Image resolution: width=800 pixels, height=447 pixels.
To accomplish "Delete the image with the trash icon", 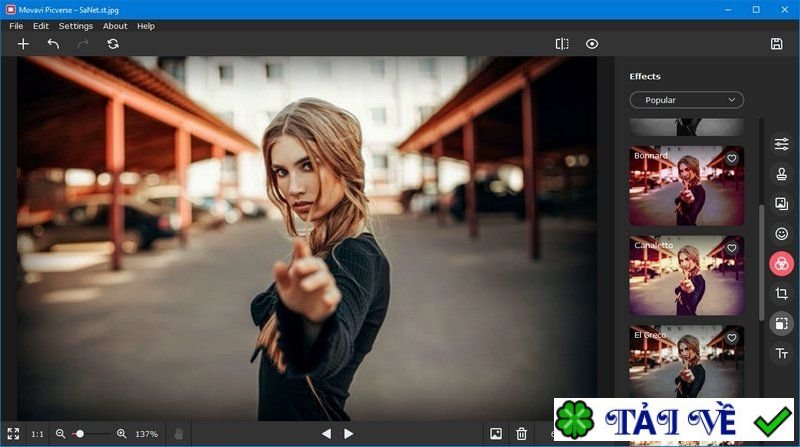I will click(521, 434).
